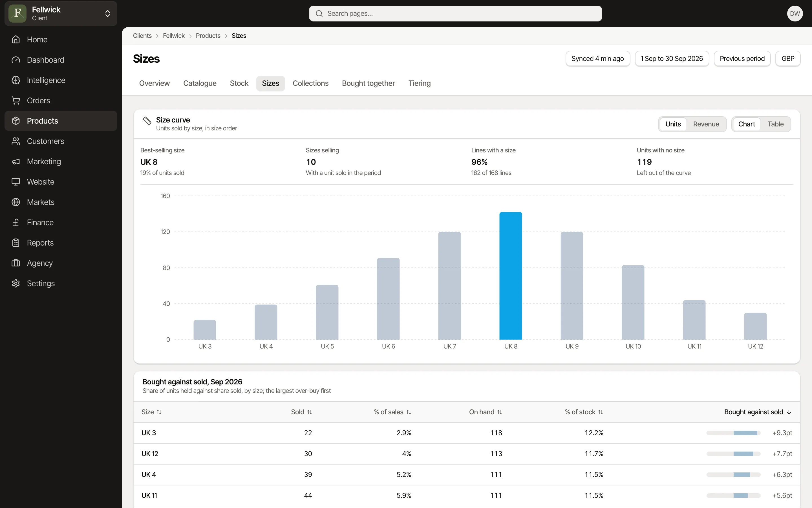Open the Tiering tab
Viewport: 812px width, 508px height.
[419, 83]
